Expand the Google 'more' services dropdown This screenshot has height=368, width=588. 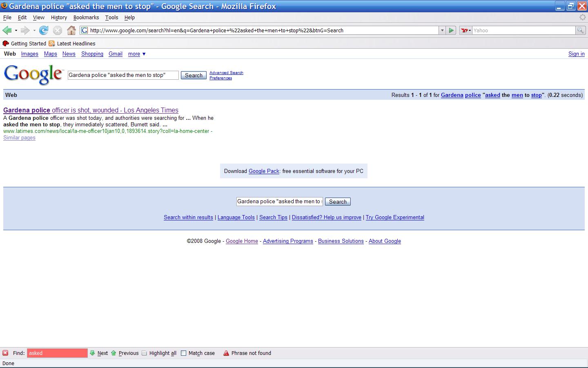137,54
